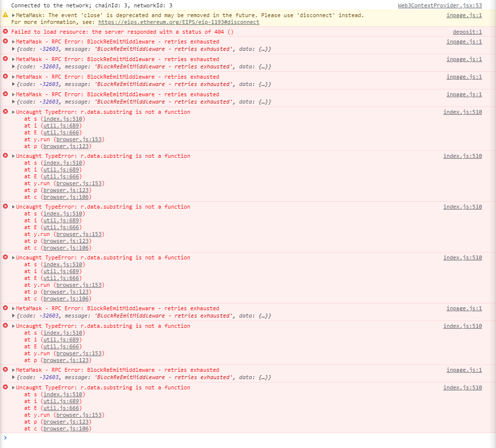
Task: Open browser.js:106 in second TypeError stack
Action: 66,197
